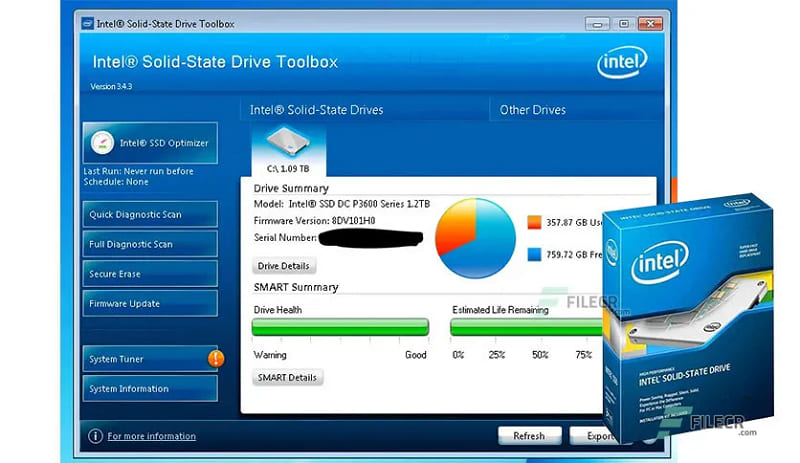Click the firmware version '8DV101H0'

tap(353, 221)
